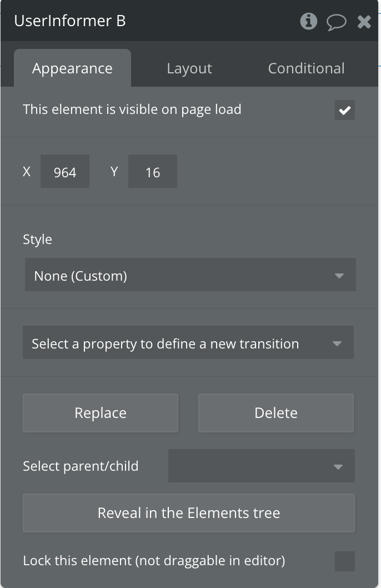The width and height of the screenshot is (381, 588).
Task: Open the element info reference icon
Action: [x=308, y=21]
